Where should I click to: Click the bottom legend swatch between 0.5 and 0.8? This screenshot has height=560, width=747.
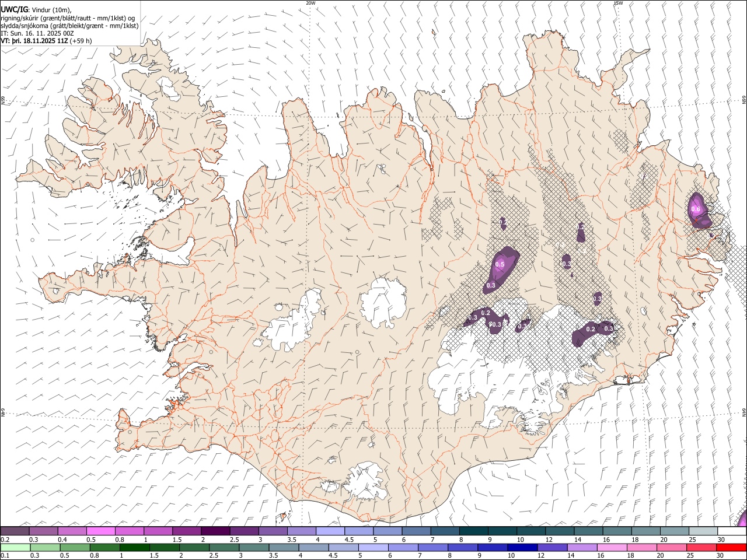75,547
